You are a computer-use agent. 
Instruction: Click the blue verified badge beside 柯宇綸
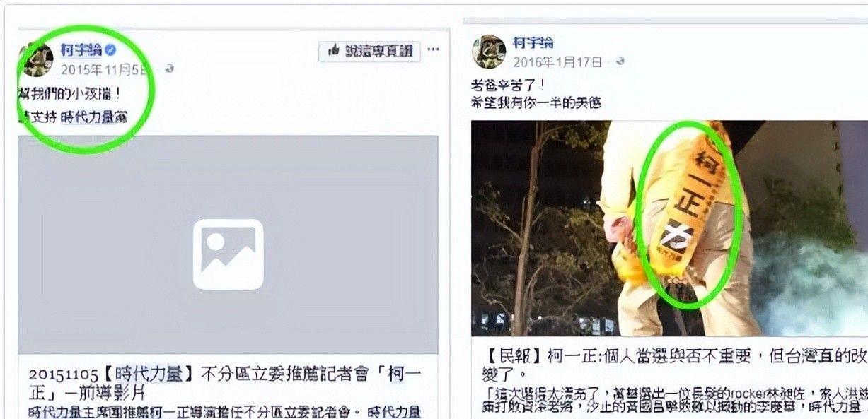(x=110, y=50)
